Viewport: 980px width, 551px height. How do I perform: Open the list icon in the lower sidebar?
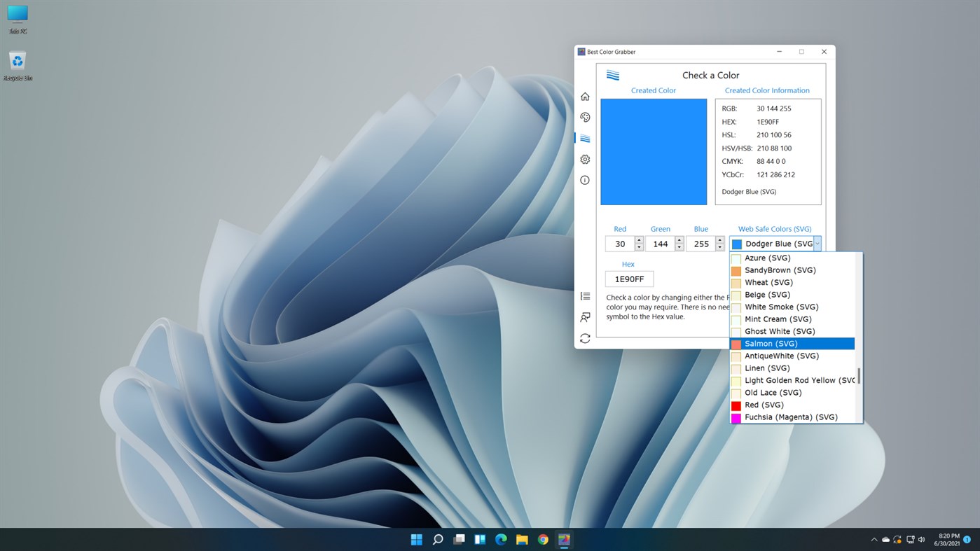[x=585, y=295]
